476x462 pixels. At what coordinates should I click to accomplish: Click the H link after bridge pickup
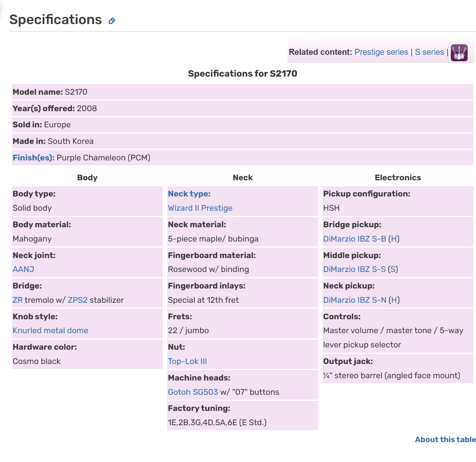(x=394, y=239)
